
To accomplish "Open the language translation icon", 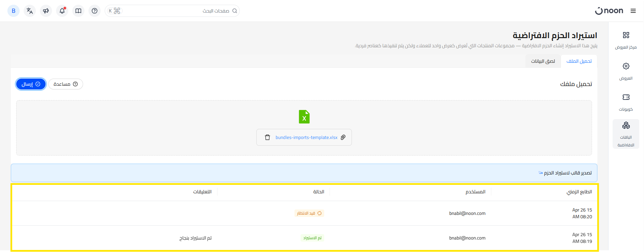I will tap(30, 11).
